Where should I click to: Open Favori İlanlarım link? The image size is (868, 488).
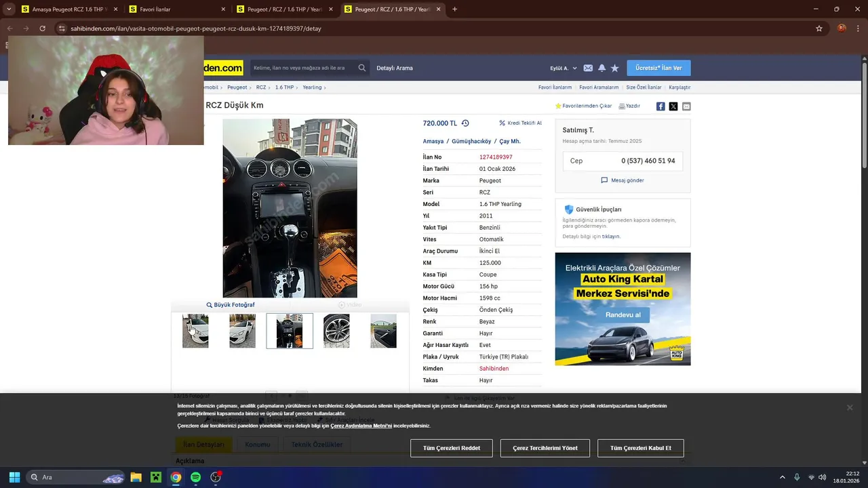(x=555, y=87)
